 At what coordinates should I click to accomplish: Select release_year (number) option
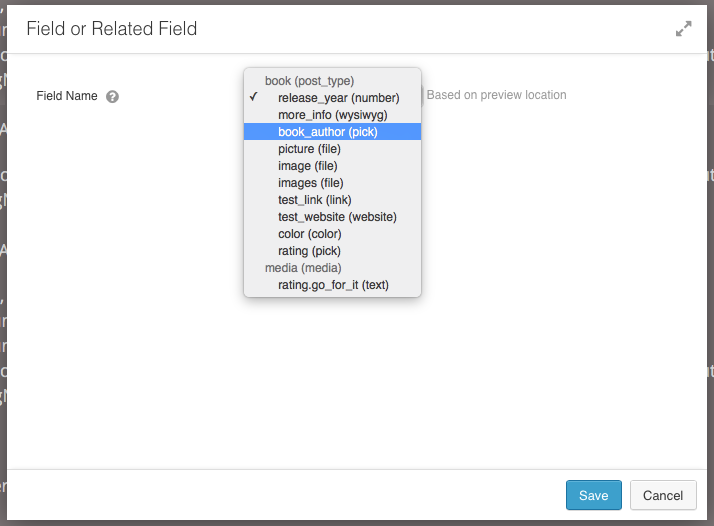tap(332, 98)
